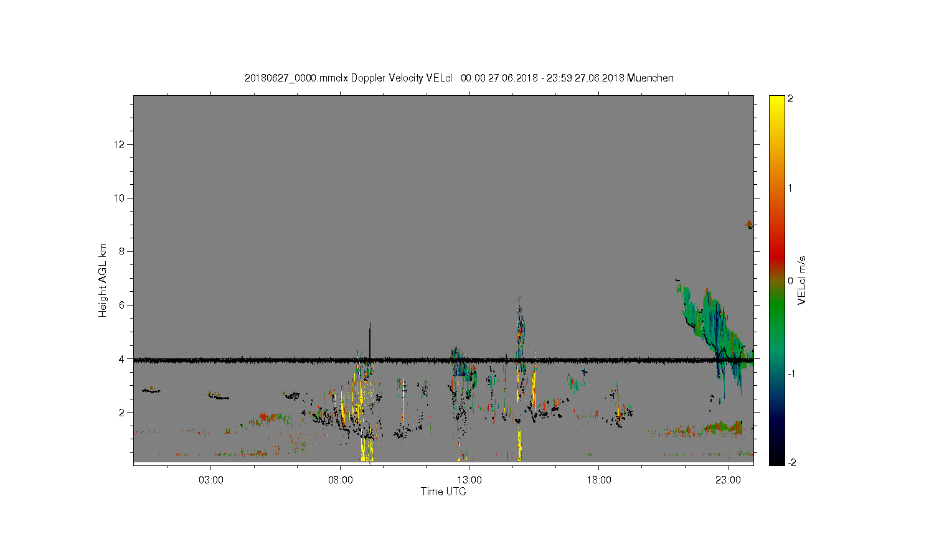Click the 'Height AGL km' axis label
Screen dimensions: 934x560
point(103,280)
